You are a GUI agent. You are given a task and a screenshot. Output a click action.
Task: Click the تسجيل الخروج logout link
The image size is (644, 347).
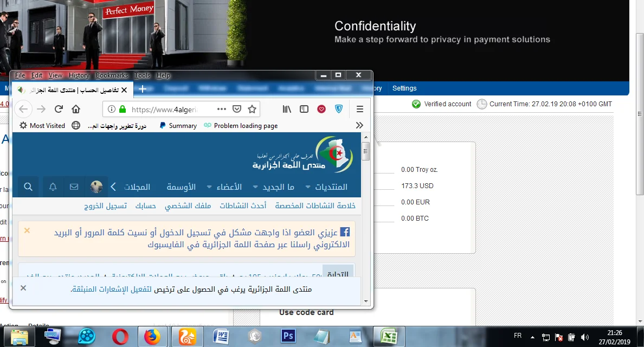(105, 206)
